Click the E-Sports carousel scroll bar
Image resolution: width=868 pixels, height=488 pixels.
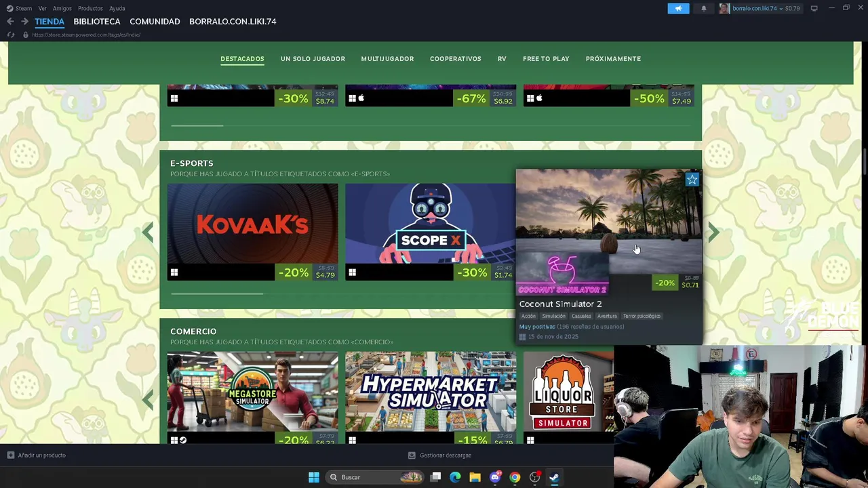(216, 293)
